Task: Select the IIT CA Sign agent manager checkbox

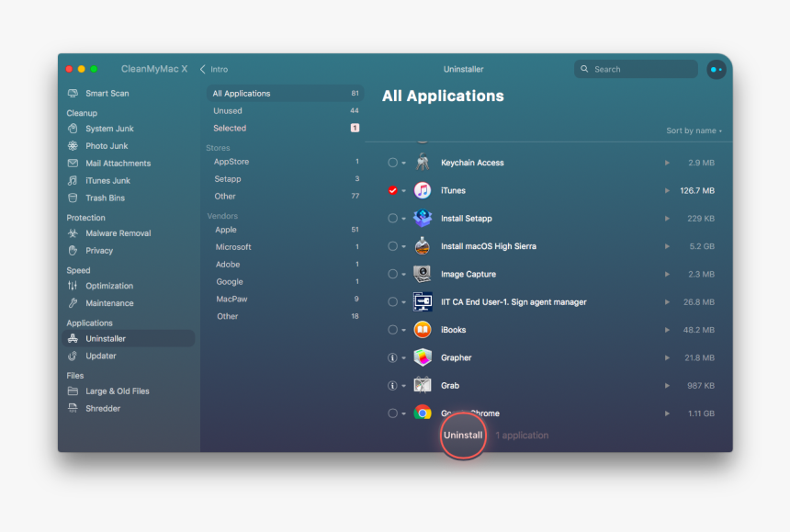Action: (x=392, y=301)
